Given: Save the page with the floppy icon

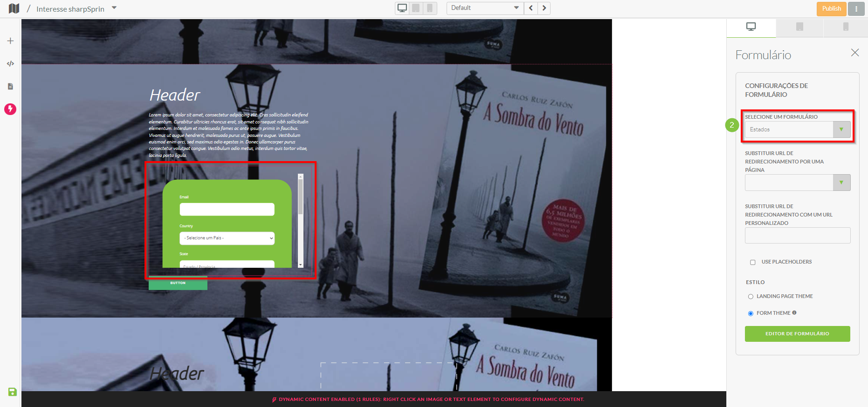Looking at the screenshot, I should point(13,392).
